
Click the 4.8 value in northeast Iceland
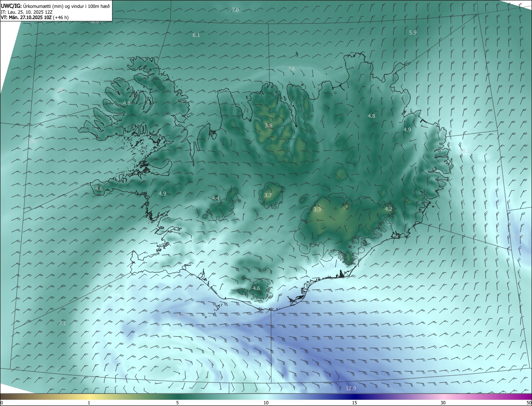(x=372, y=116)
